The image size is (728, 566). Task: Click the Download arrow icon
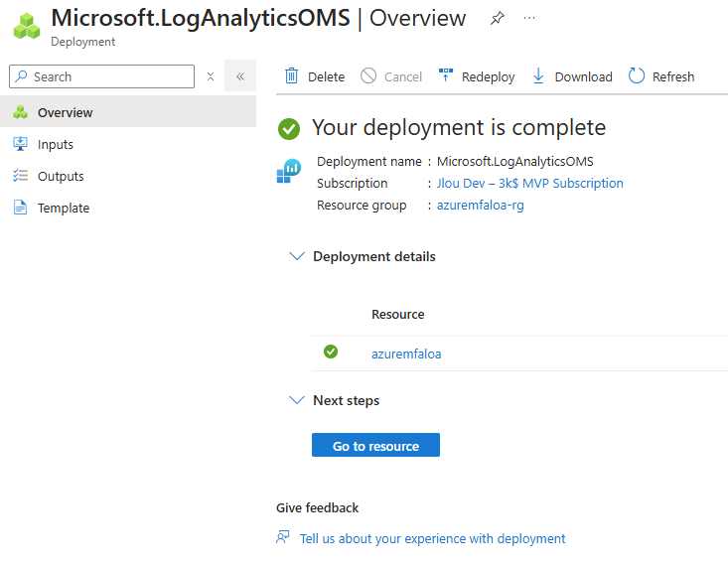(x=538, y=75)
